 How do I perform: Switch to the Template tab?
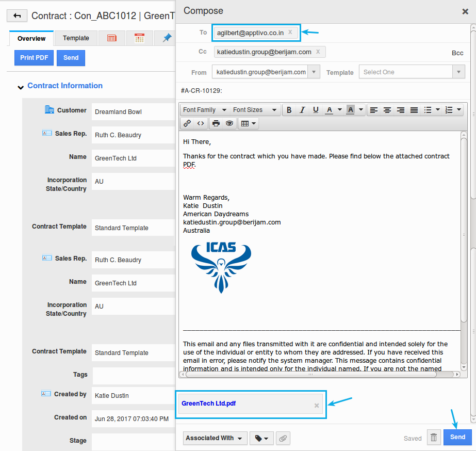(76, 38)
